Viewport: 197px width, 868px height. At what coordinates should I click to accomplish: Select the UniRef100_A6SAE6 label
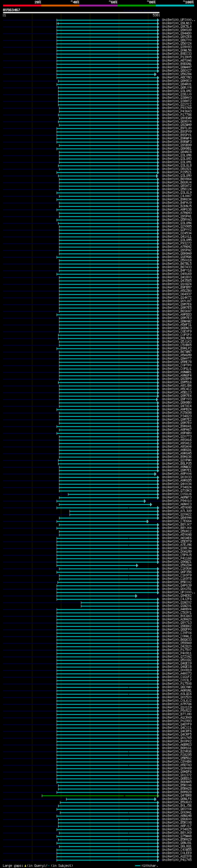177,538
